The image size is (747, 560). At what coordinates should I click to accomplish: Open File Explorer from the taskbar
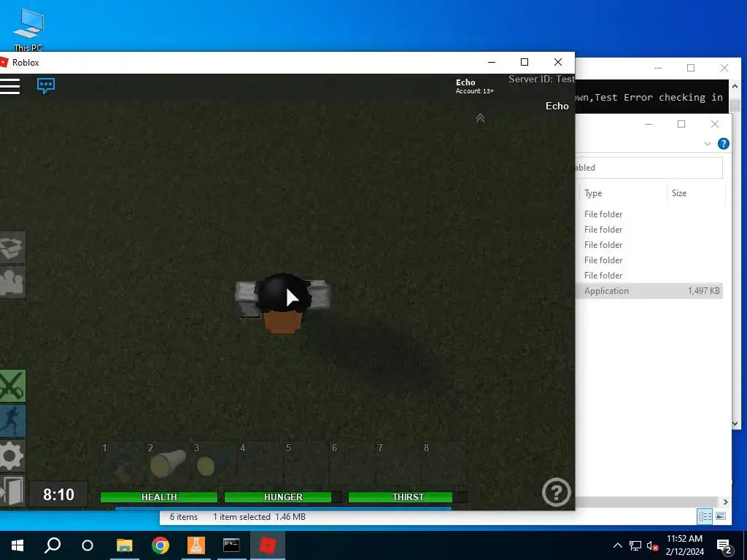click(124, 545)
